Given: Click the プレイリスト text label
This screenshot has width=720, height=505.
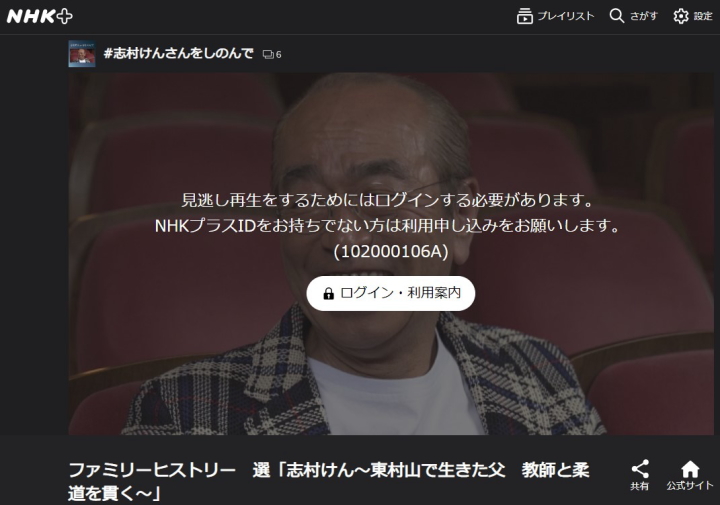Looking at the screenshot, I should click(x=565, y=16).
